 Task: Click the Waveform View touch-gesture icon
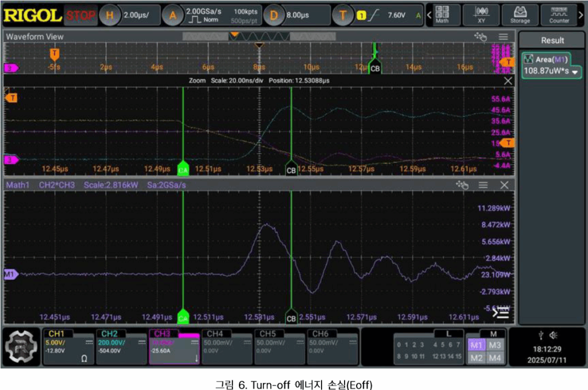(x=480, y=37)
